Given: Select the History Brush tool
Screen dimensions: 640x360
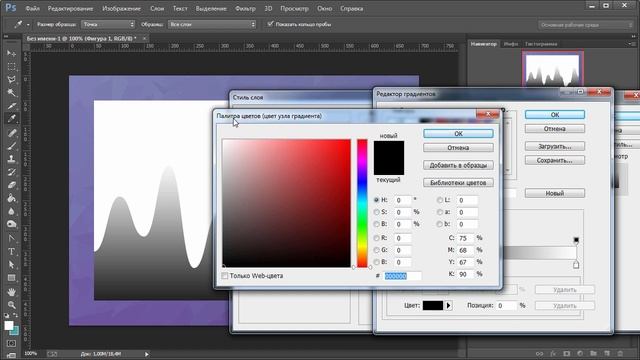Looking at the screenshot, I should coord(11,172).
